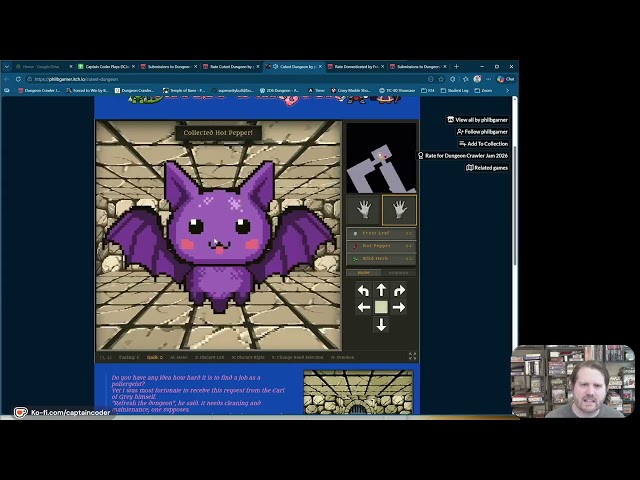This screenshot has width=640, height=480.
Task: Select the highlighted right hand slot
Action: pyautogui.click(x=399, y=210)
